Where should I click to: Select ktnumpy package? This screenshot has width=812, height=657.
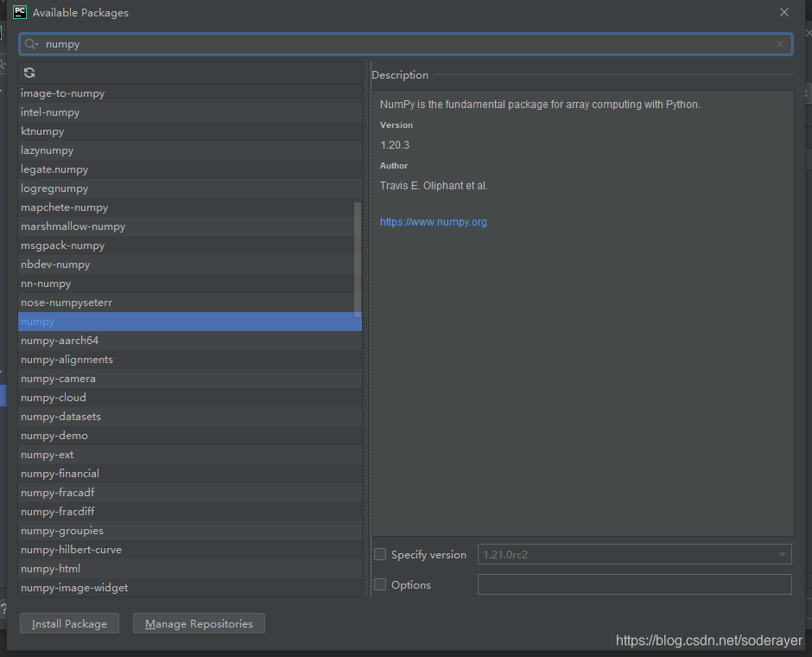pos(189,131)
